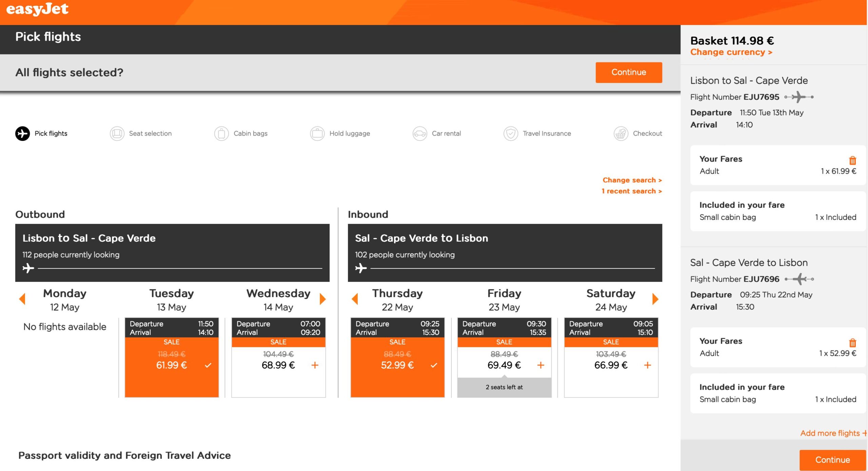Click the Pick flights plane step icon
868x471 pixels.
coord(22,134)
